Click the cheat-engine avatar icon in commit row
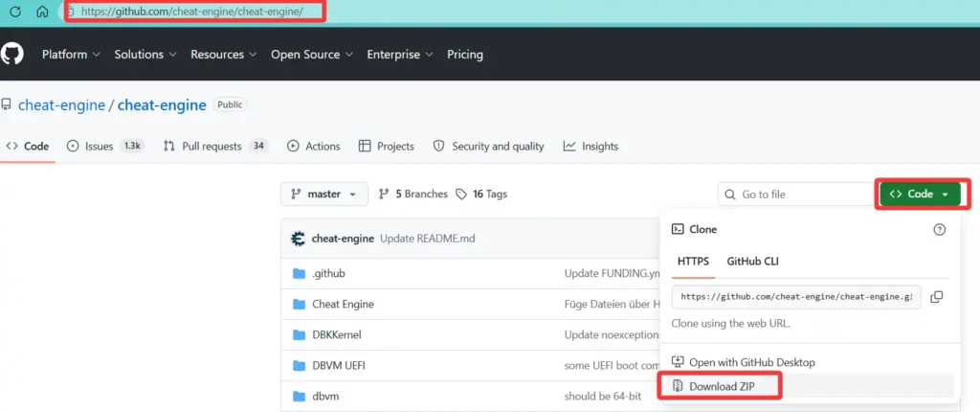The image size is (980, 412). click(299, 239)
